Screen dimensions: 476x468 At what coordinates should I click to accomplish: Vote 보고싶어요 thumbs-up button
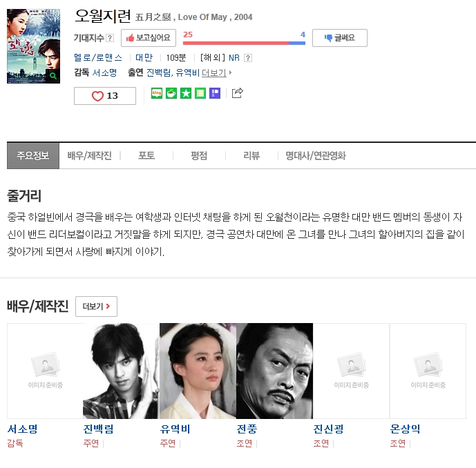point(149,38)
